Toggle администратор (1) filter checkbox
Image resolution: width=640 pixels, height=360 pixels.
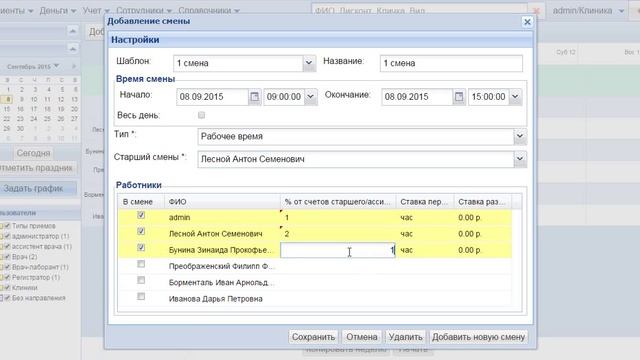7,236
